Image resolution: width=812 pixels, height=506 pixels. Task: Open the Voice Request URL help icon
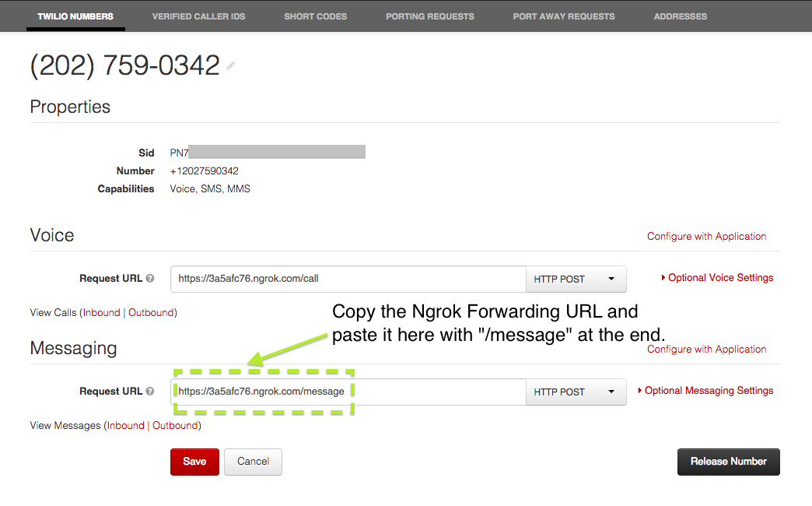click(150, 279)
